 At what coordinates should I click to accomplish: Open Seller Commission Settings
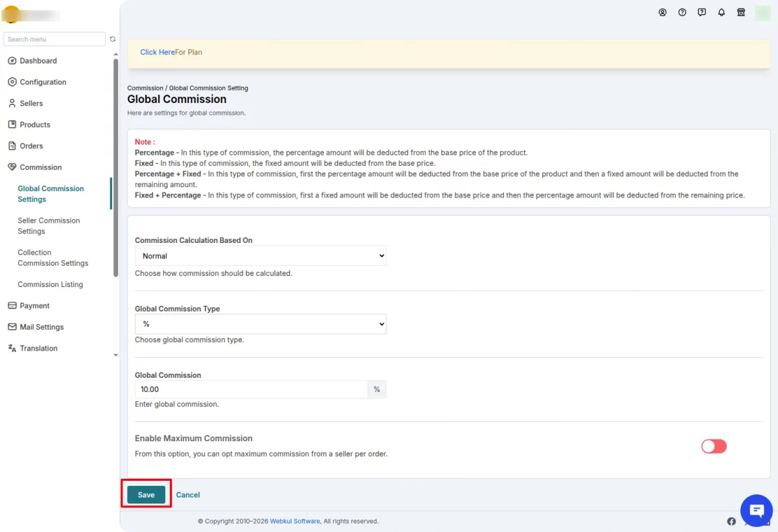49,226
